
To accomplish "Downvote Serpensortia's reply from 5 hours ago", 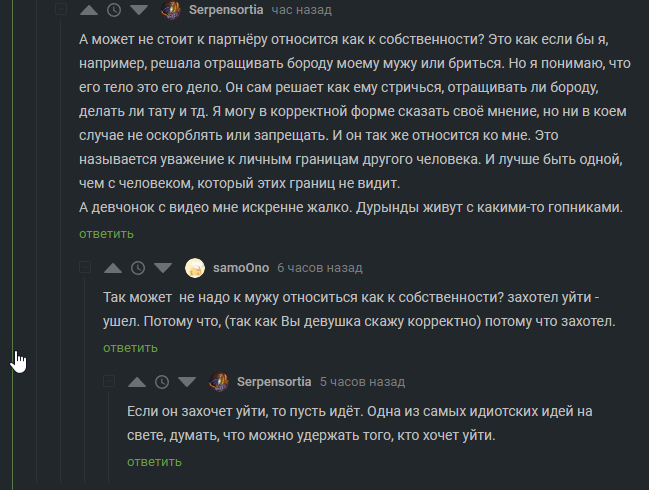I will (x=186, y=382).
